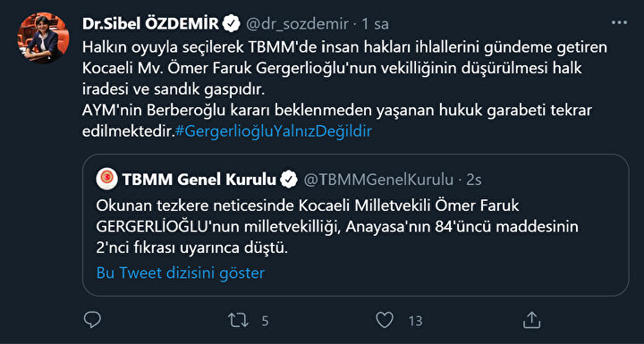
Task: Open the #GergerlioğluYalnızDeğildir hashtag
Action: click(x=273, y=131)
